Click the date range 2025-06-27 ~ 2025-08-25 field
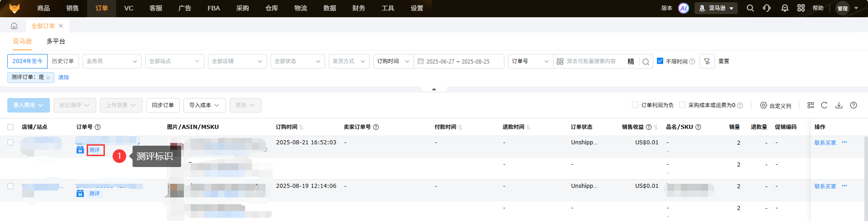Viewport: 868px width, 221px height. 459,61
